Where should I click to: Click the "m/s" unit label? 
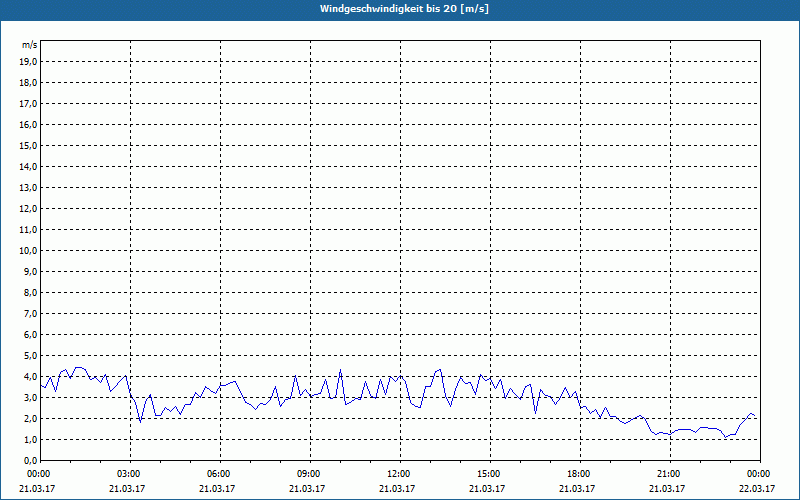click(x=30, y=45)
